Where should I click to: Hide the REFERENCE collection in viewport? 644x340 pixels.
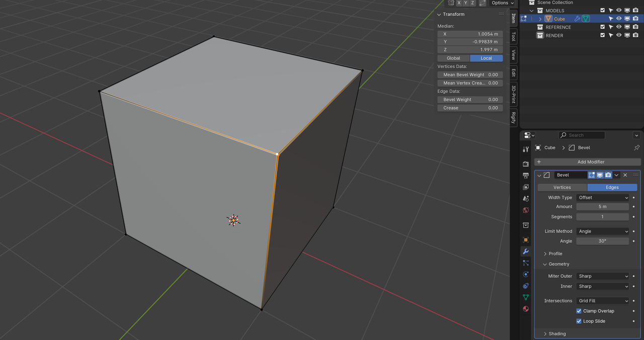(619, 27)
